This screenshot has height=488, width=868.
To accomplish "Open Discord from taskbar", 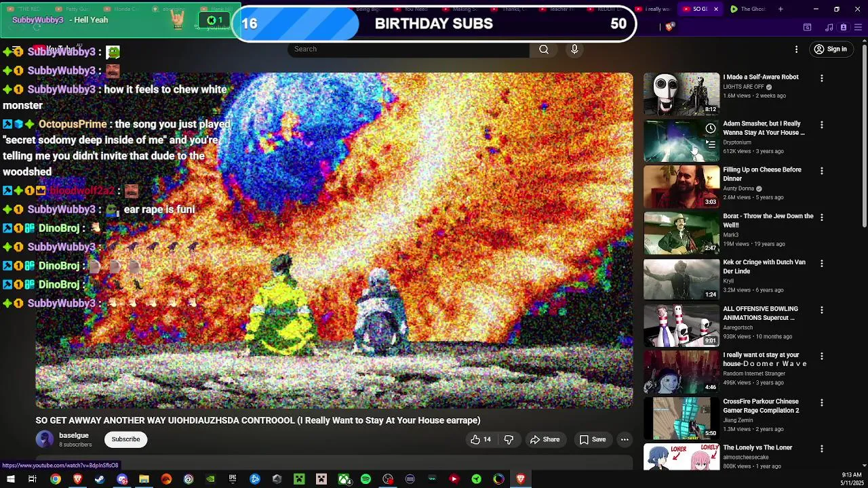I will tap(122, 479).
